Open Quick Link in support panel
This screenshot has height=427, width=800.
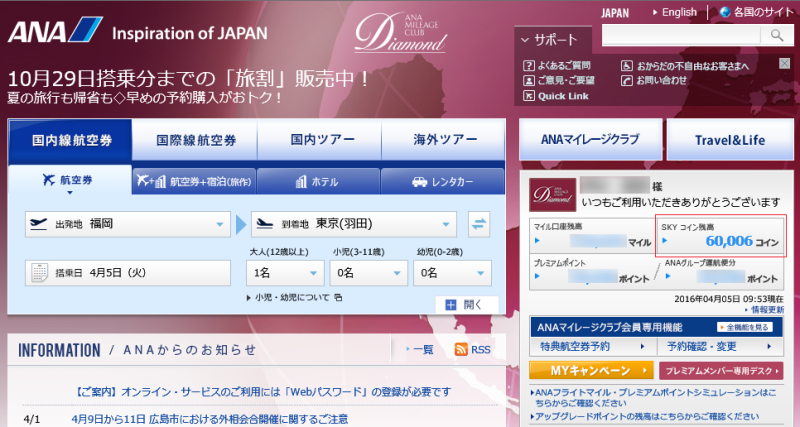tap(556, 96)
